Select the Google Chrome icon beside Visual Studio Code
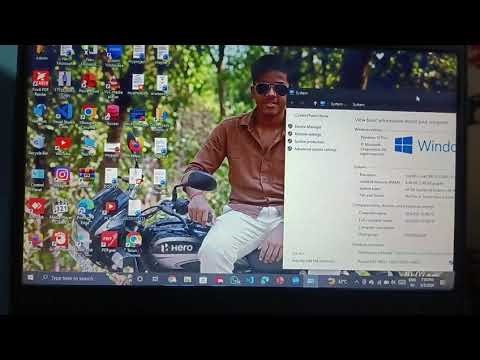Screen dimensions: 480x360 click(88, 116)
